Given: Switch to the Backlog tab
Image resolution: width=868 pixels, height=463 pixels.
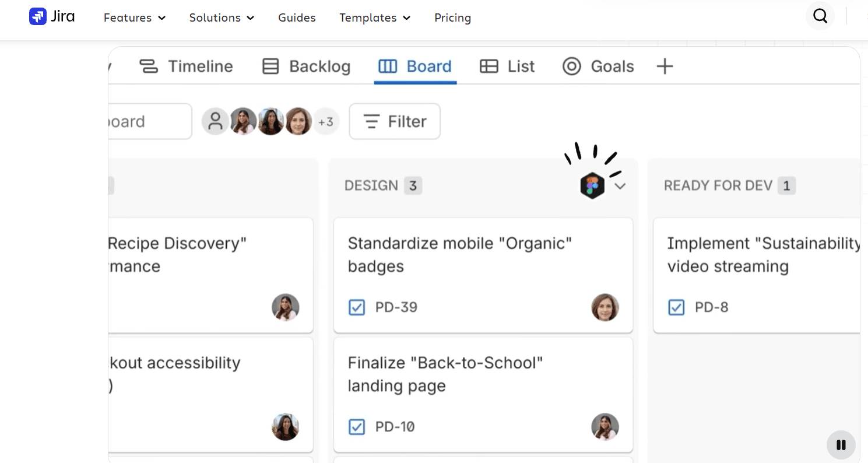Looking at the screenshot, I should [x=306, y=66].
